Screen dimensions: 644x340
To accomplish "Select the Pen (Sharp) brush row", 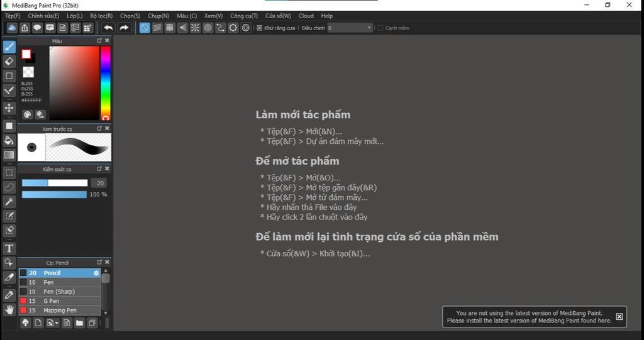I will point(60,292).
